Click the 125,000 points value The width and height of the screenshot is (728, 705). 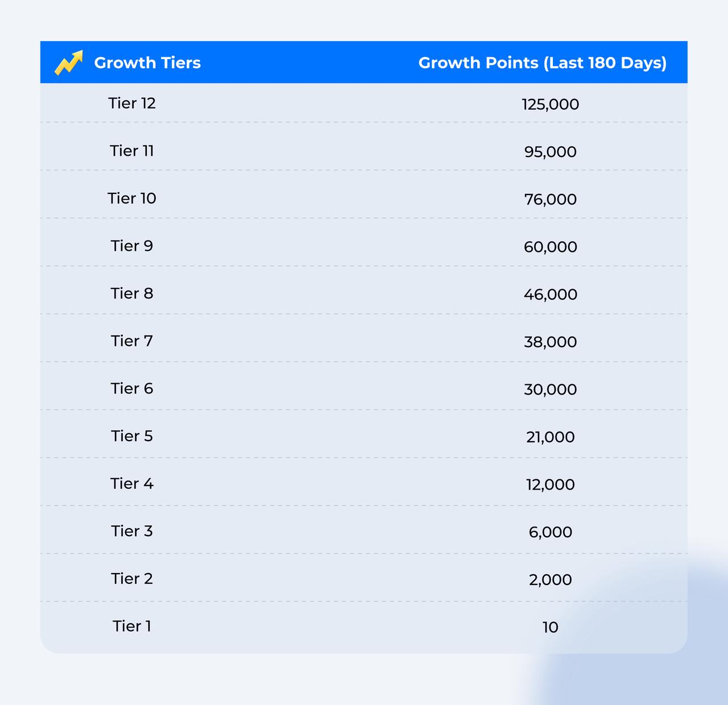point(550,105)
